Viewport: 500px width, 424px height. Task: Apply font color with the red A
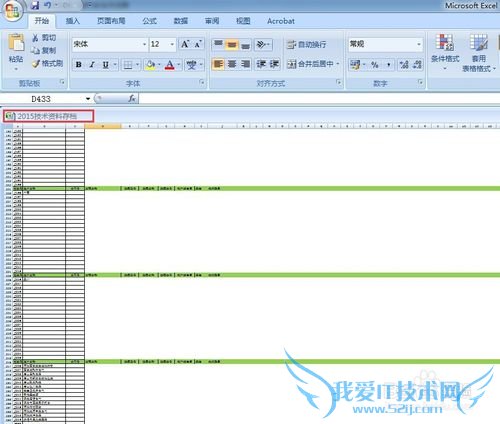click(170, 65)
